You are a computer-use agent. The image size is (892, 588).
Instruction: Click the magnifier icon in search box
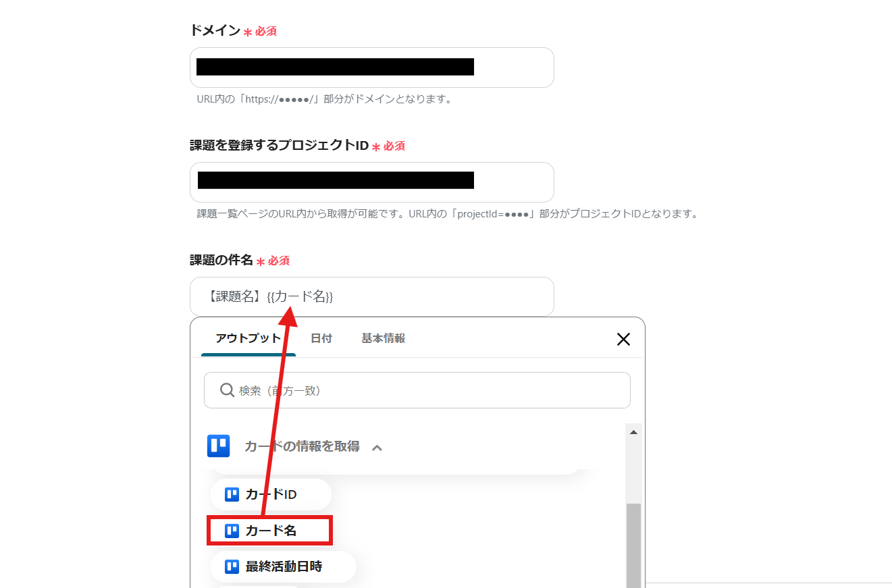point(227,390)
